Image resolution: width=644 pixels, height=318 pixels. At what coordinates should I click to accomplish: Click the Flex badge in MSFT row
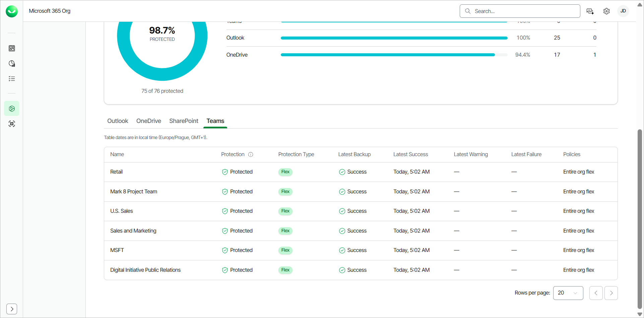285,250
